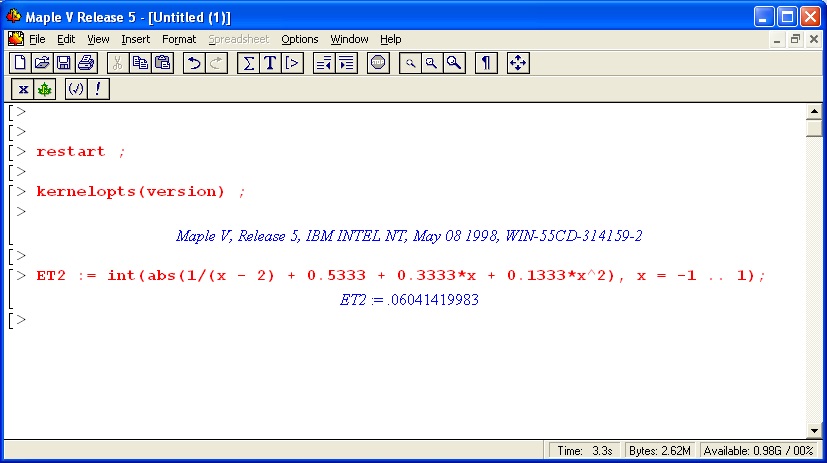The height and width of the screenshot is (463, 827).
Task: Undo the last operation
Action: (194, 63)
